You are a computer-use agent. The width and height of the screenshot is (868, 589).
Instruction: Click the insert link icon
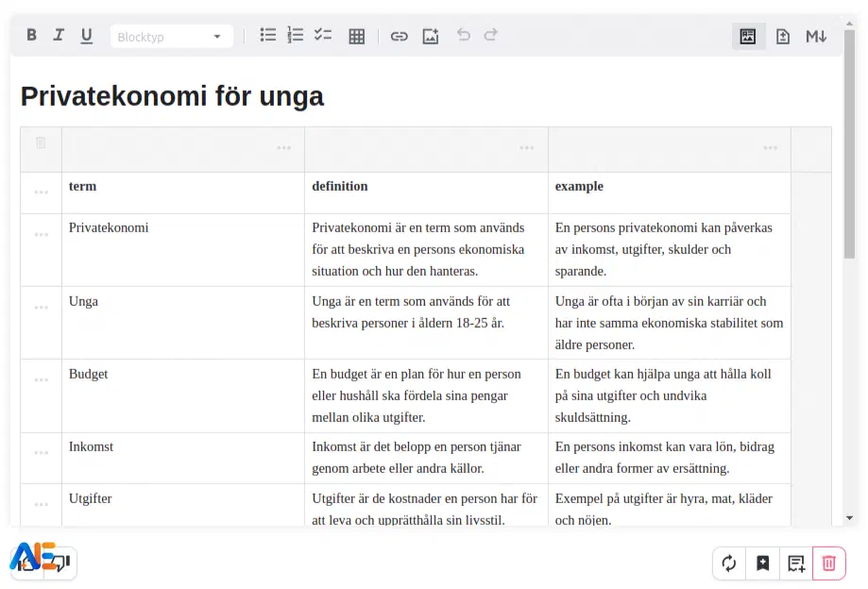400,37
